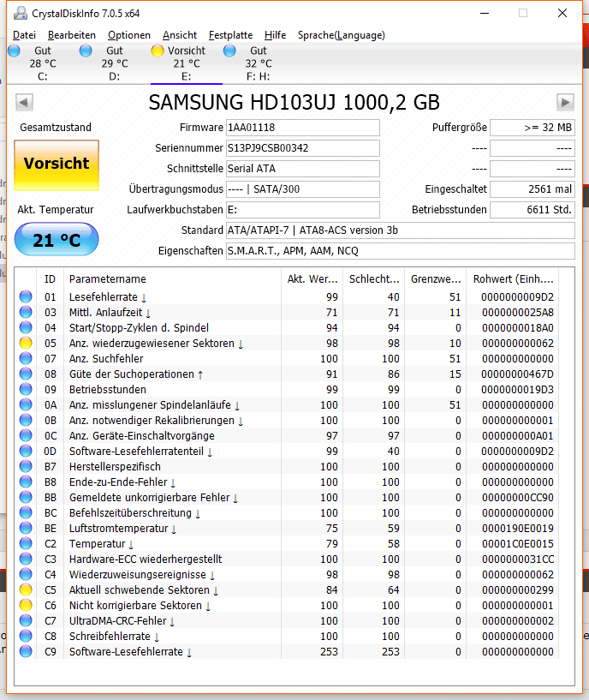This screenshot has height=700, width=589.
Task: Click blue icon for Anz. notwendiger Rekalibrierungen
Action: [x=26, y=420]
